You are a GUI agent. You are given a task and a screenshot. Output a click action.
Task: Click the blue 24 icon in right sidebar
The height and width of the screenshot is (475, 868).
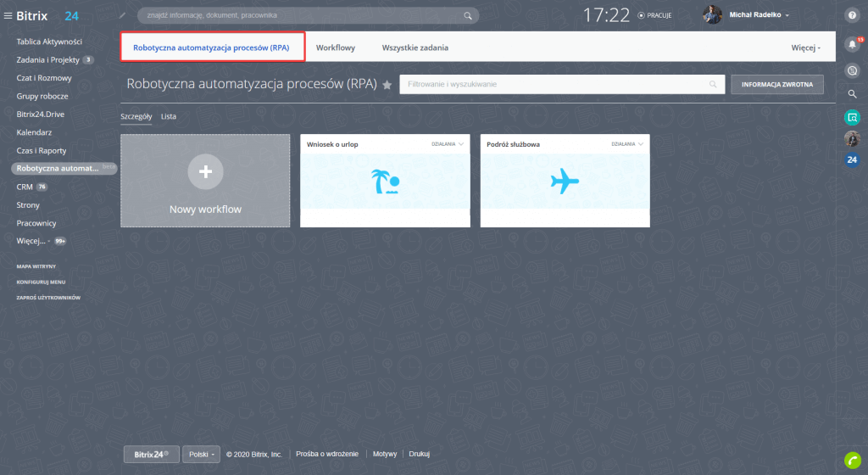coord(852,159)
